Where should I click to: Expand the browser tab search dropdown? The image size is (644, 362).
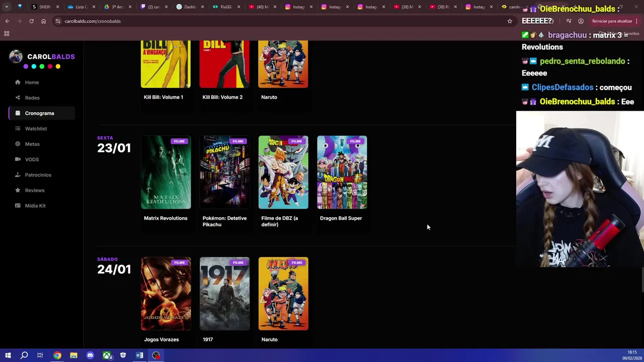click(x=7, y=7)
